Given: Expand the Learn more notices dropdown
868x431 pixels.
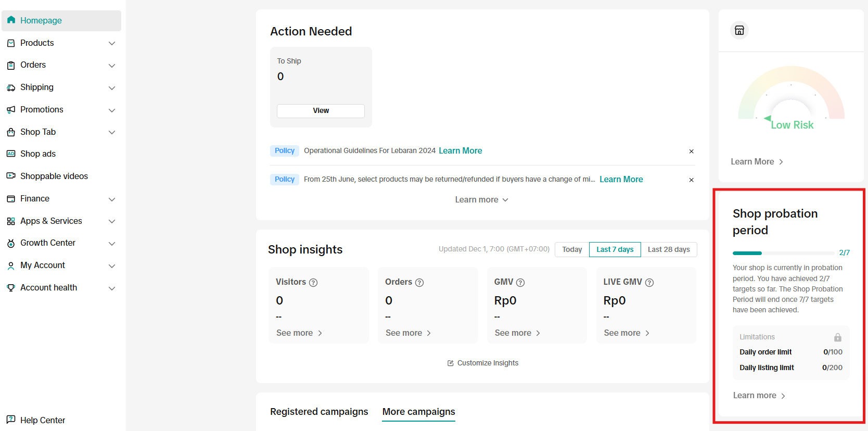Looking at the screenshot, I should pos(481,200).
